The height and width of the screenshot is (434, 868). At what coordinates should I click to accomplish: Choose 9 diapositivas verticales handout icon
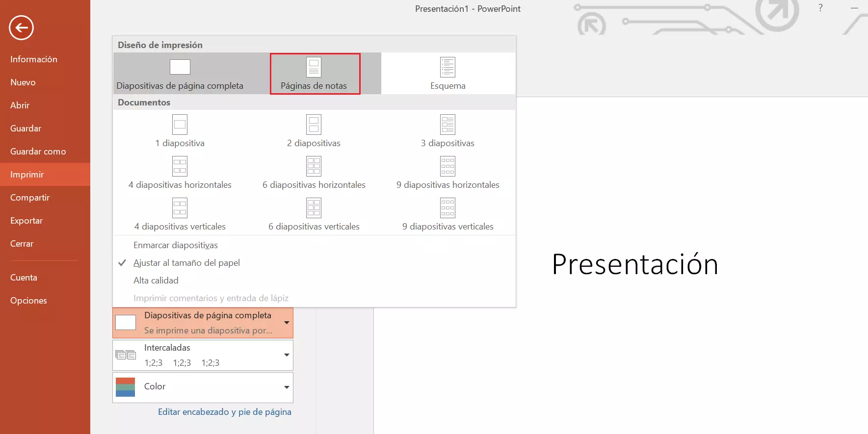tap(447, 208)
